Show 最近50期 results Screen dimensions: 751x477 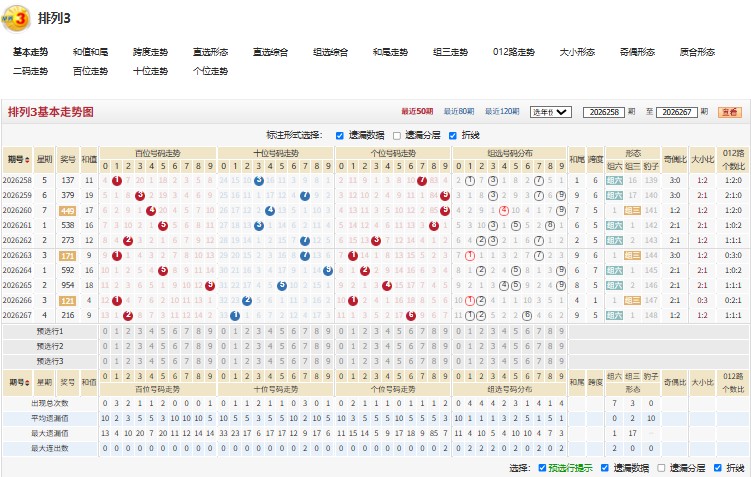click(417, 112)
